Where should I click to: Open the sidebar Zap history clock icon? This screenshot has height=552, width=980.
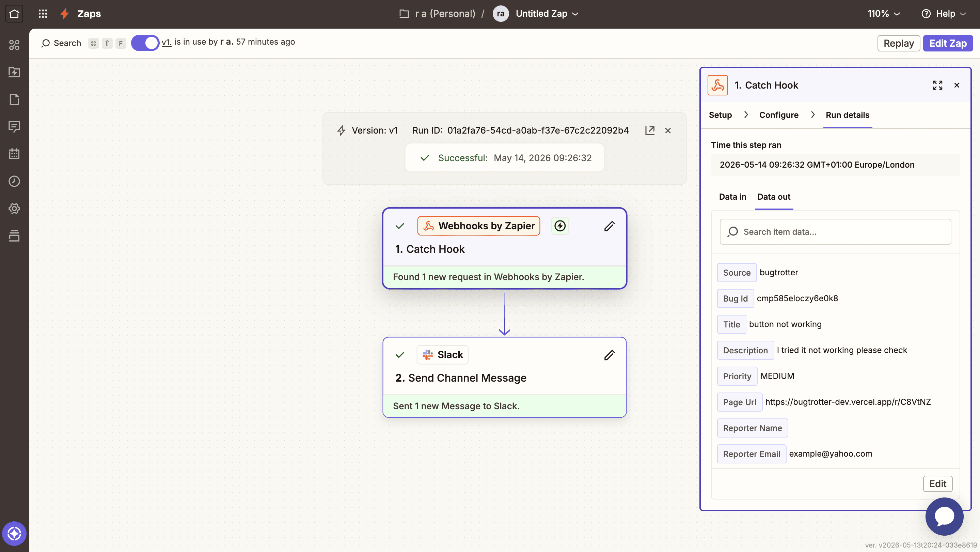pos(14,181)
